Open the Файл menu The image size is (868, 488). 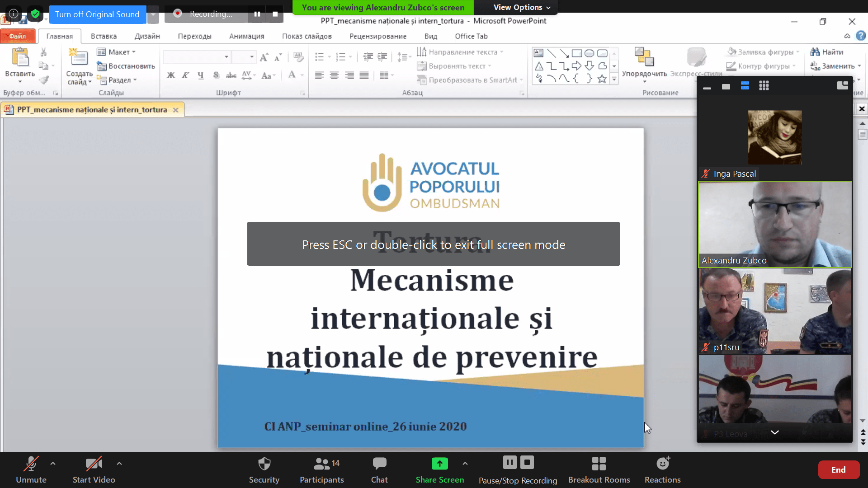click(18, 36)
